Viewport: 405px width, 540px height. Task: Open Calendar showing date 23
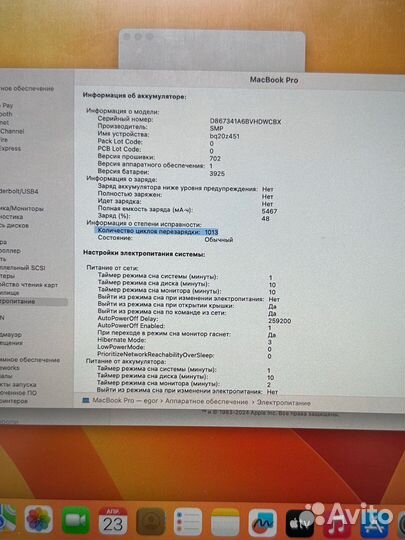click(x=113, y=521)
